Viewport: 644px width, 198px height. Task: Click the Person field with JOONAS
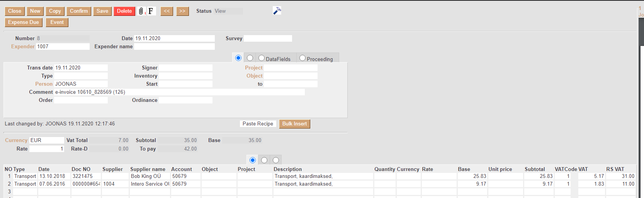(x=81, y=84)
